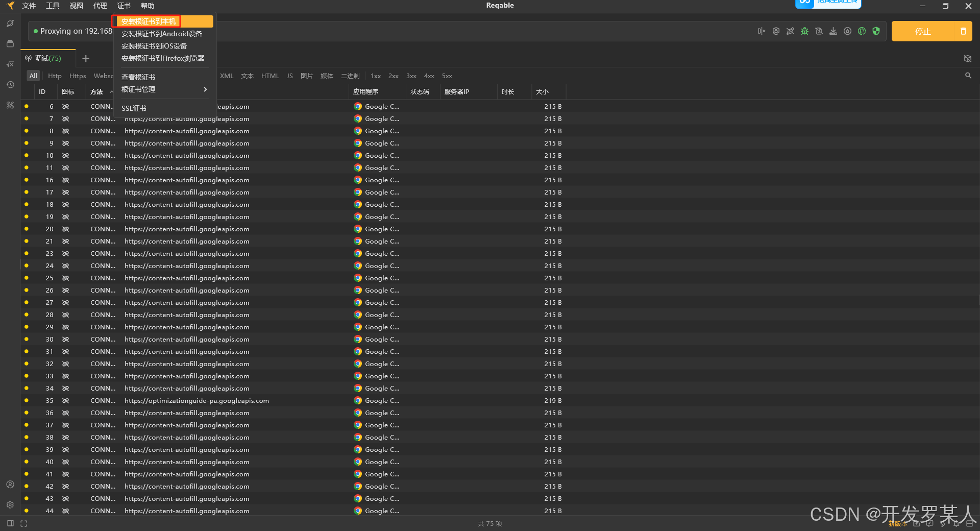Viewport: 980px width, 531px height.
Task: Click the crossed-out pen (rewrite) icon
Action: (790, 31)
